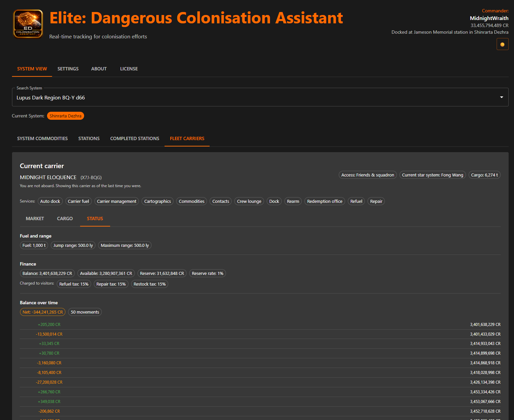Switch to Completed Stations tab
The image size is (514, 420).
pos(135,138)
